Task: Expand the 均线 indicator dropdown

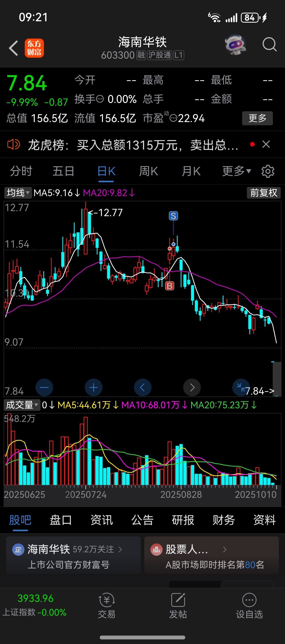Action: click(x=18, y=193)
